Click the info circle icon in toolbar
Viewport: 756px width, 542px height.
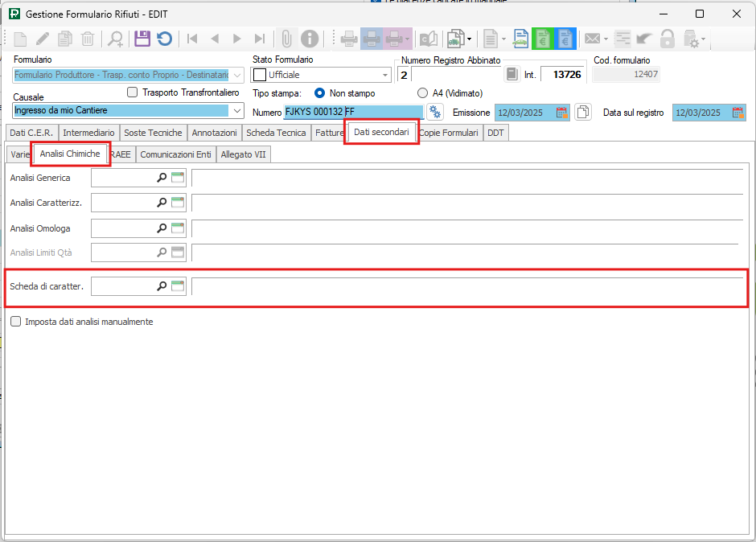(x=310, y=38)
